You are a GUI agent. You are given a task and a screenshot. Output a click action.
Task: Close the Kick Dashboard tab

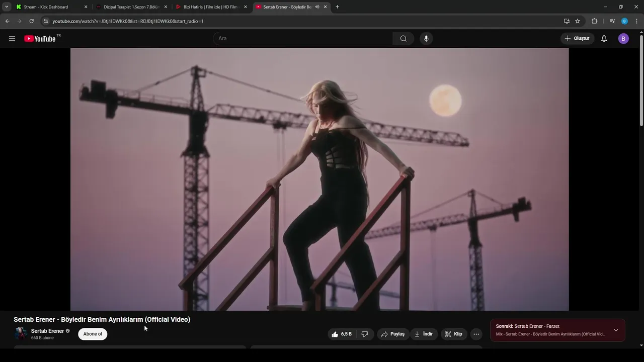point(86,7)
